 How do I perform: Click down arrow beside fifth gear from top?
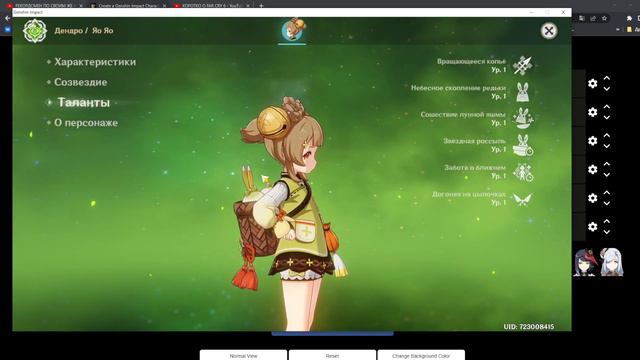(x=607, y=203)
